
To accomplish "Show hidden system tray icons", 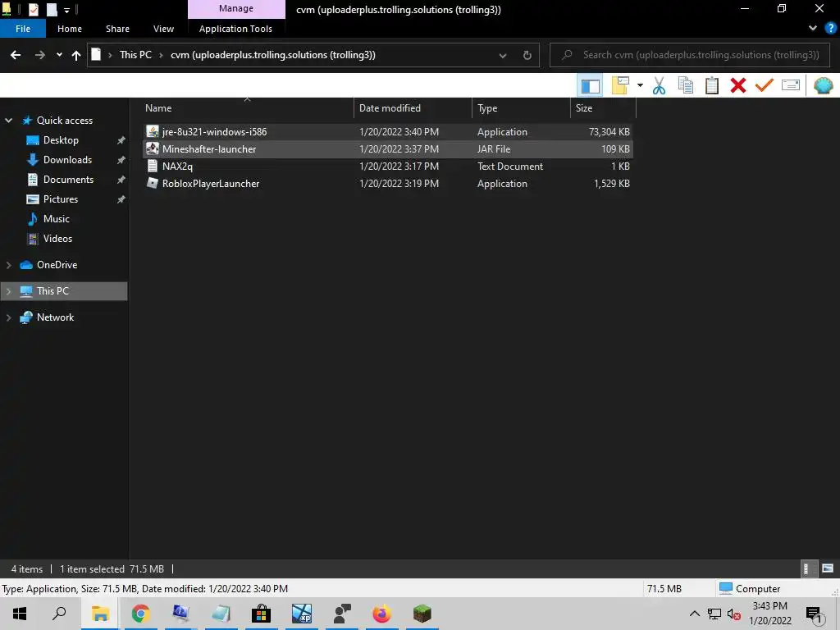I will pyautogui.click(x=694, y=614).
